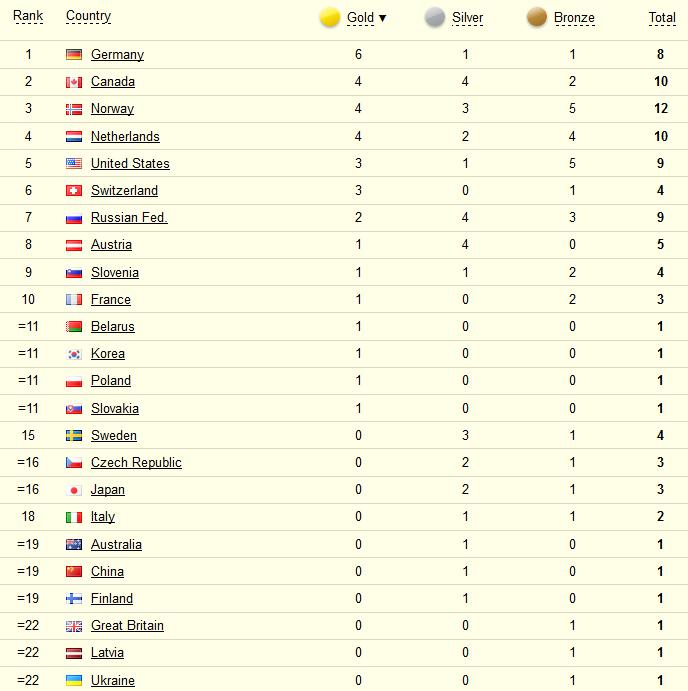Open the Norway country link

coord(112,109)
